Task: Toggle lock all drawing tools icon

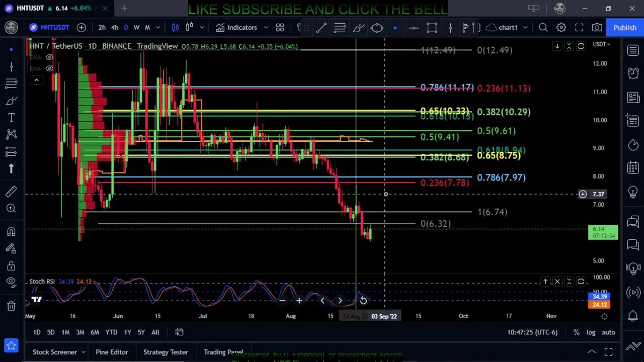Action: pyautogui.click(x=11, y=265)
